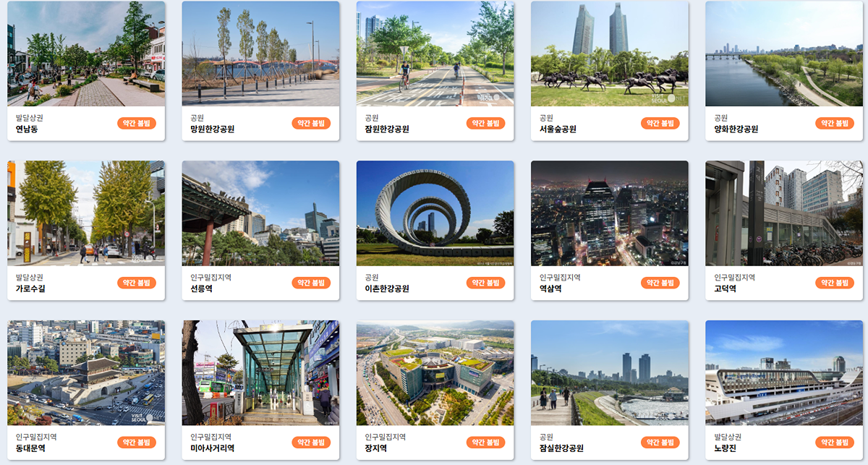868x465 pixels.
Task: Open the 고덕역 station entrance image
Action: (x=784, y=213)
